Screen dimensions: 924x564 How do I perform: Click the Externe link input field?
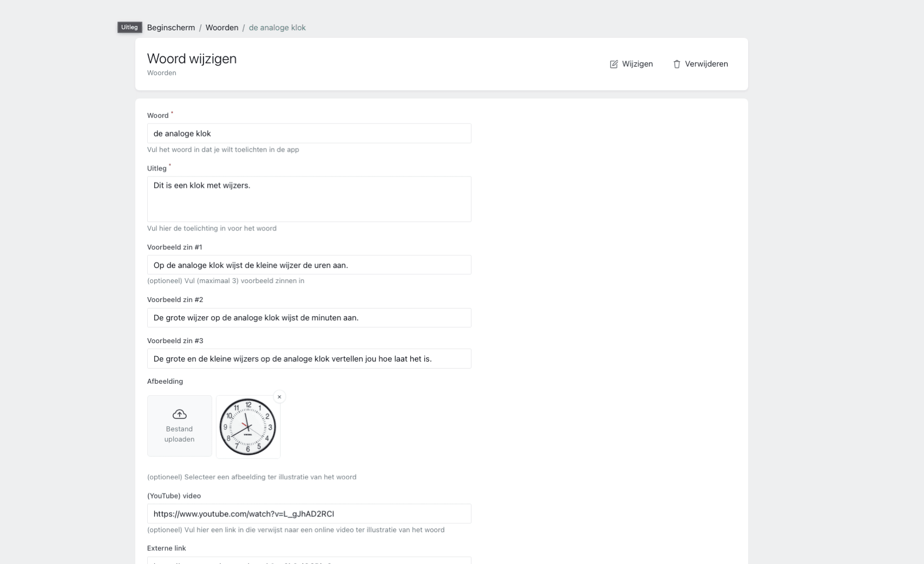click(309, 561)
